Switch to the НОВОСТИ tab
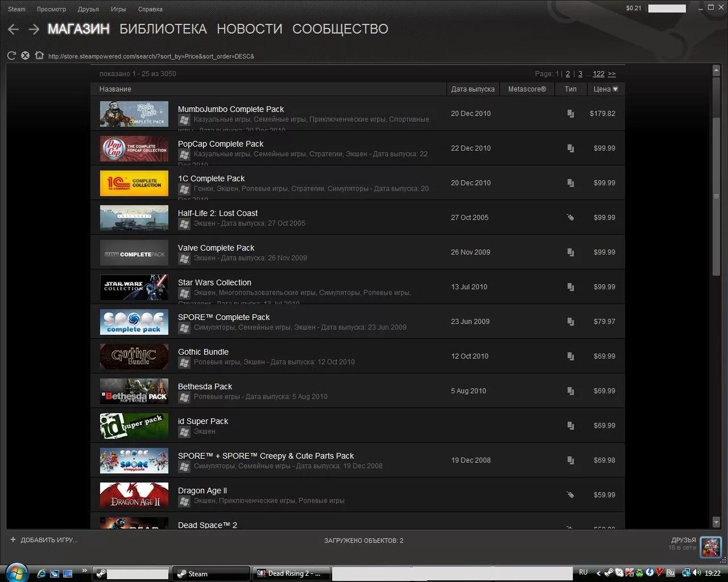This screenshot has height=582, width=728. coord(250,29)
